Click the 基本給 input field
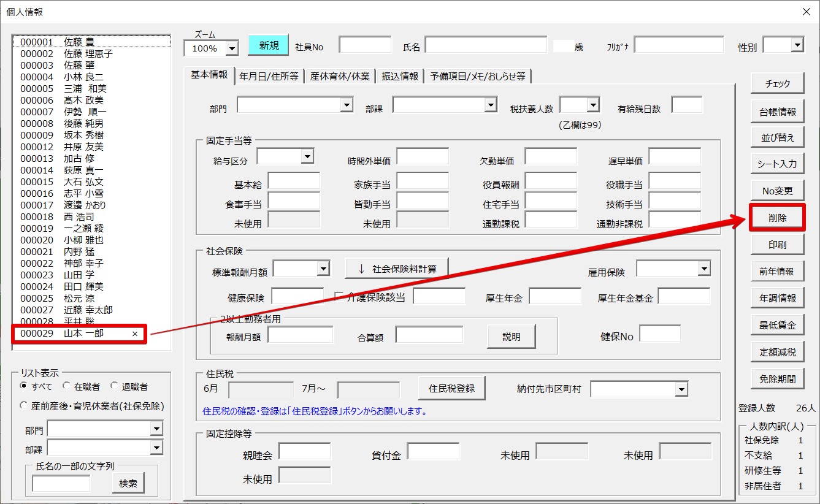Image resolution: width=820 pixels, height=504 pixels. (x=294, y=181)
